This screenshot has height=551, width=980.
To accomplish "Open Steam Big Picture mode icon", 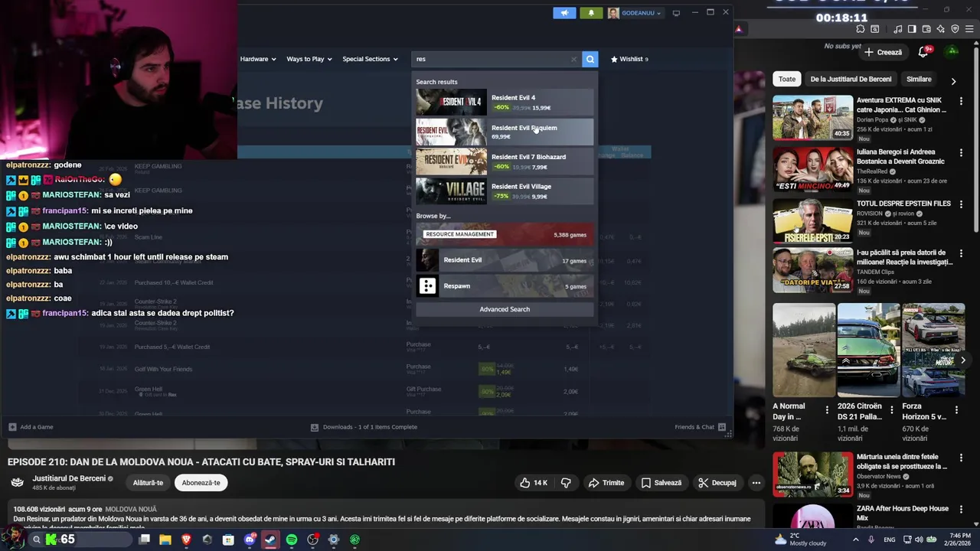I will 676,13.
